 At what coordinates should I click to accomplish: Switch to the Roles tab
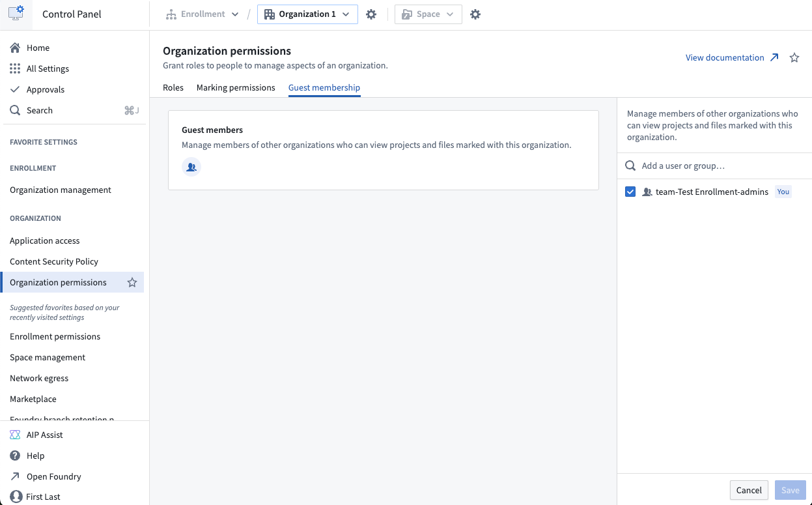click(173, 87)
